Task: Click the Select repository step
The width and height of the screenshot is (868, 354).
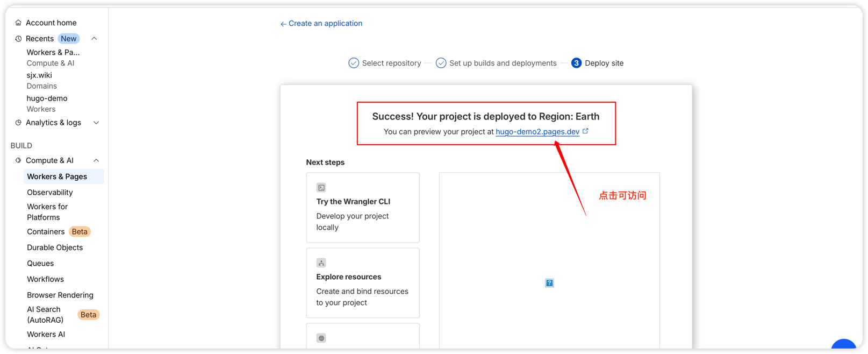Action: tap(385, 63)
